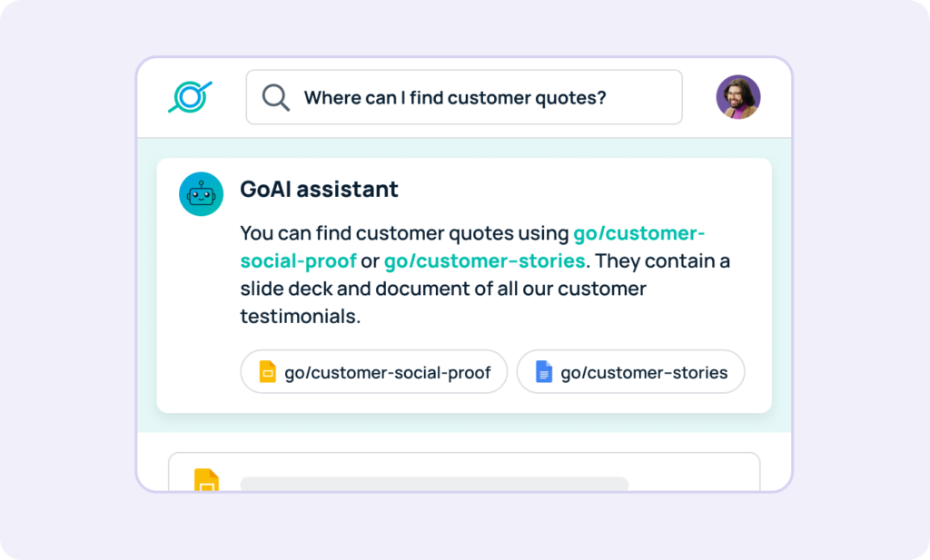Click the GoAI robot assistant icon
930x560 pixels.
(x=201, y=194)
